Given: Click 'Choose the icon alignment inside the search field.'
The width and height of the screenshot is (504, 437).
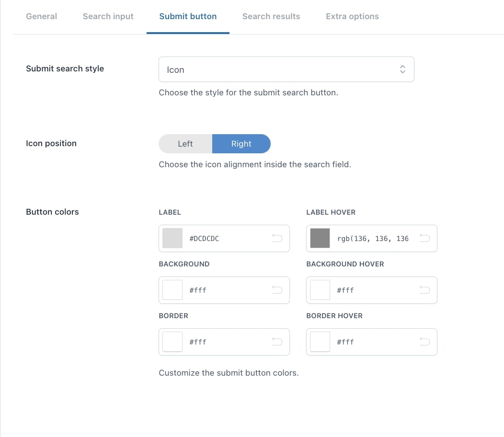Looking at the screenshot, I should pos(255,164).
